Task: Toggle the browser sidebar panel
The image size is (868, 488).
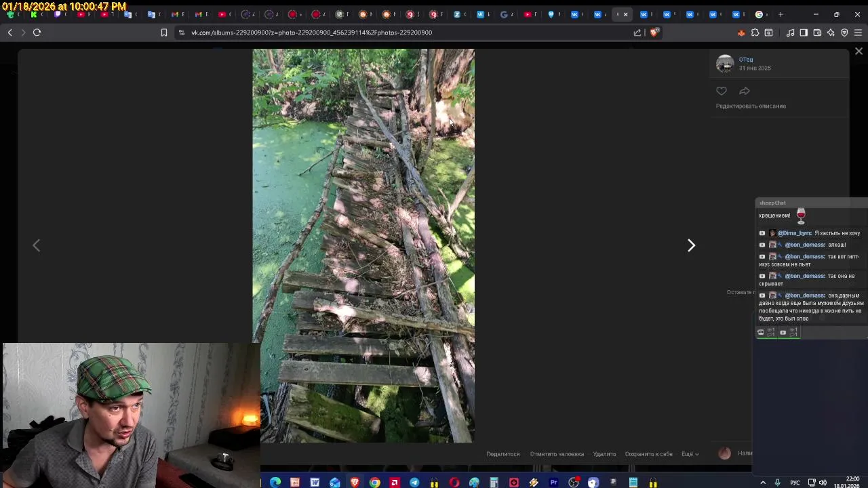Action: tap(804, 33)
